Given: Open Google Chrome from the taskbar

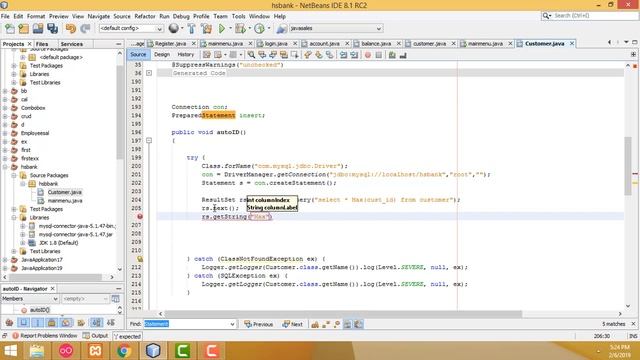Looking at the screenshot, I should (124, 351).
